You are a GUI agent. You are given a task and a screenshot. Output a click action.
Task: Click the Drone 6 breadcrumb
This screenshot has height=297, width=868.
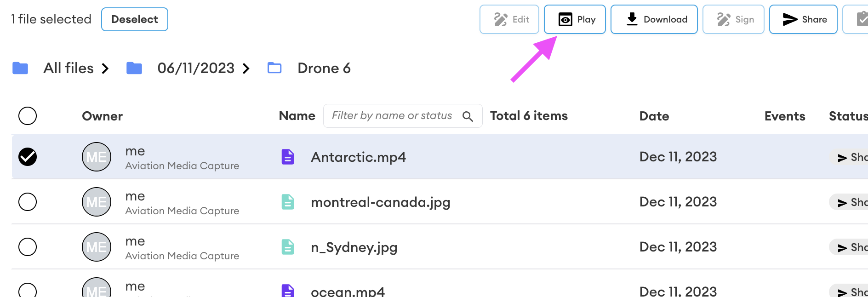coord(324,68)
